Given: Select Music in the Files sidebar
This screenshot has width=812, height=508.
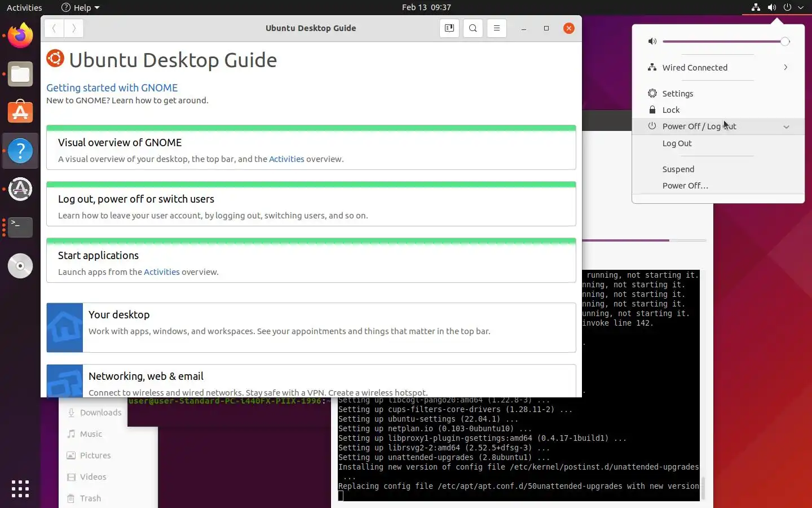Looking at the screenshot, I should pyautogui.click(x=91, y=434).
